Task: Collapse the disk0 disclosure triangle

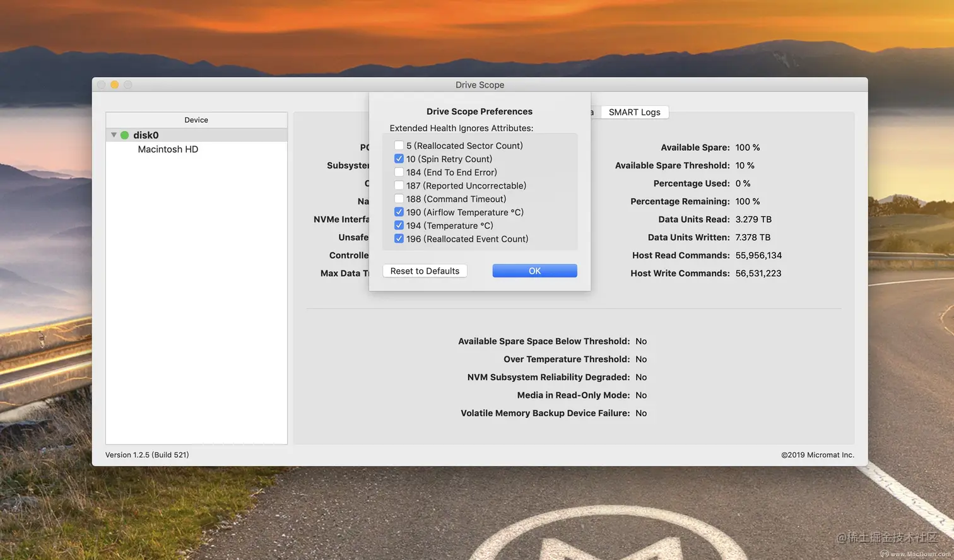Action: [x=114, y=135]
